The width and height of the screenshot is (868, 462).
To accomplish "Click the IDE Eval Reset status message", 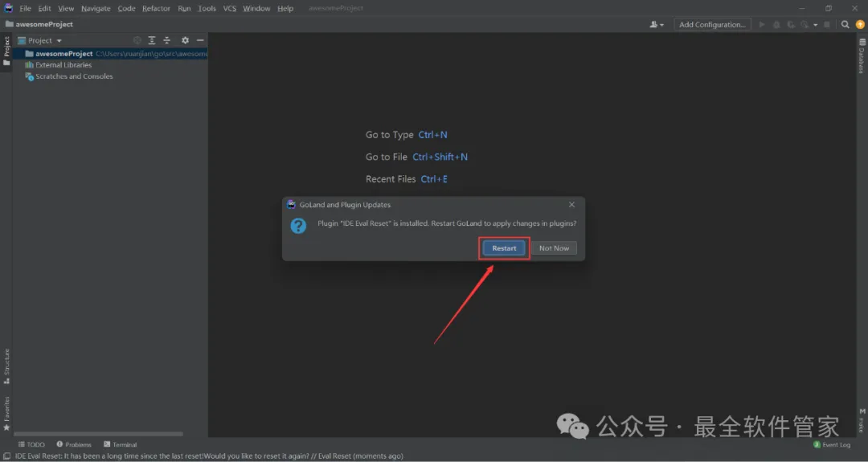I will [x=209, y=456].
